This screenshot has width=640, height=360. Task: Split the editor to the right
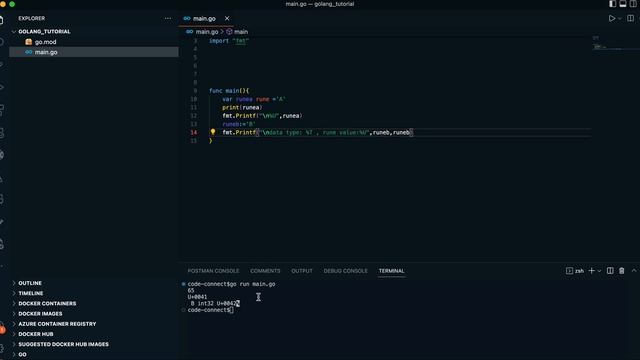click(x=631, y=18)
